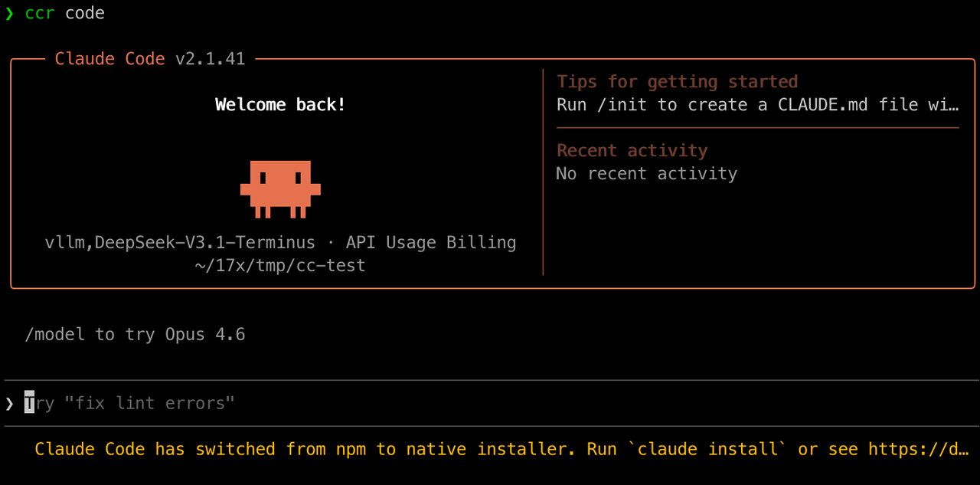Viewport: 980px width, 485px height.
Task: Click the No recent activity entry
Action: coord(647,173)
